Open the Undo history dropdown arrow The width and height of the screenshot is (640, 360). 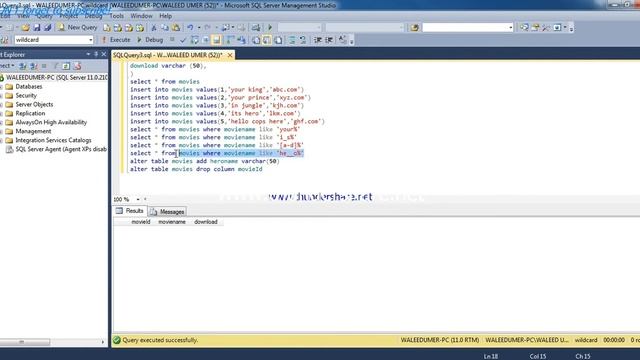click(199, 27)
